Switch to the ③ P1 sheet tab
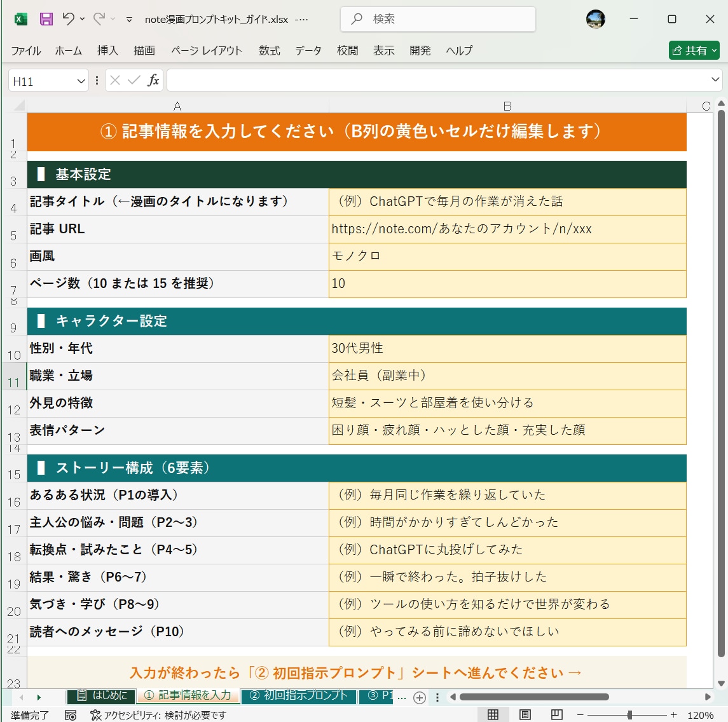Image resolution: width=728 pixels, height=722 pixels. [x=377, y=695]
